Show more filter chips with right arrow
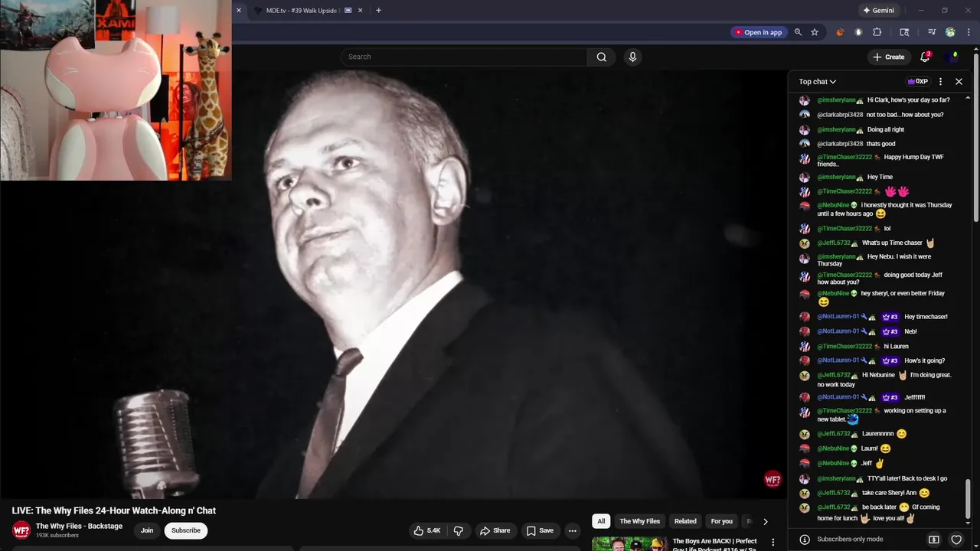The height and width of the screenshot is (551, 980). coord(765,521)
